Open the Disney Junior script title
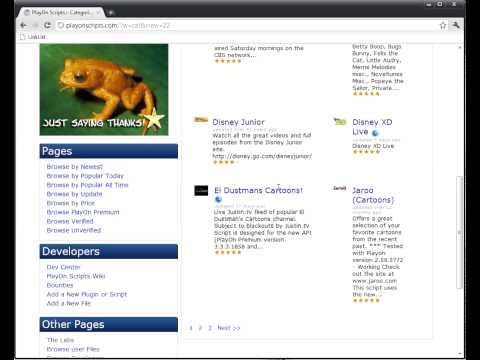The image size is (480, 360). 238,122
